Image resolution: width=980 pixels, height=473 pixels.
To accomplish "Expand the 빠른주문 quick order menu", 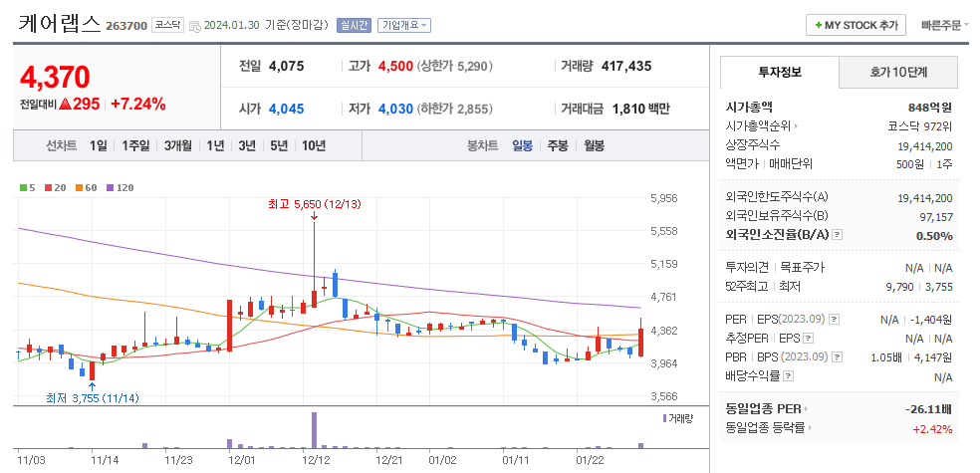I will click(x=945, y=26).
